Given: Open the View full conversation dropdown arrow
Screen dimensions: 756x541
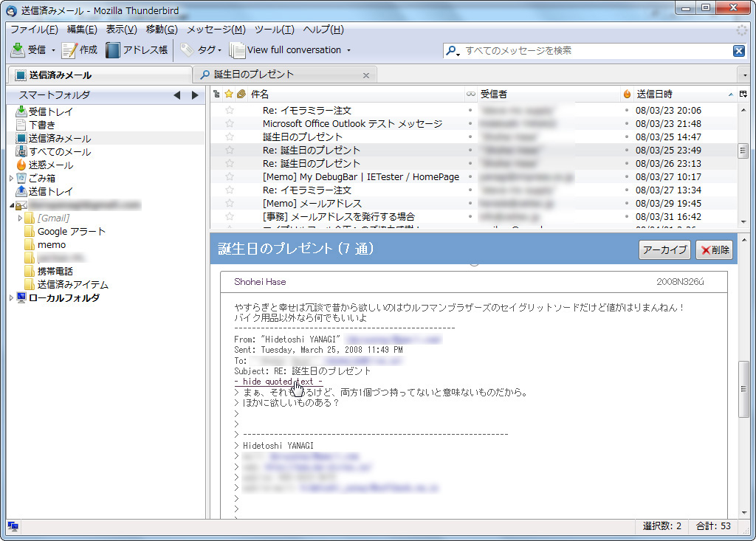Looking at the screenshot, I should [348, 50].
